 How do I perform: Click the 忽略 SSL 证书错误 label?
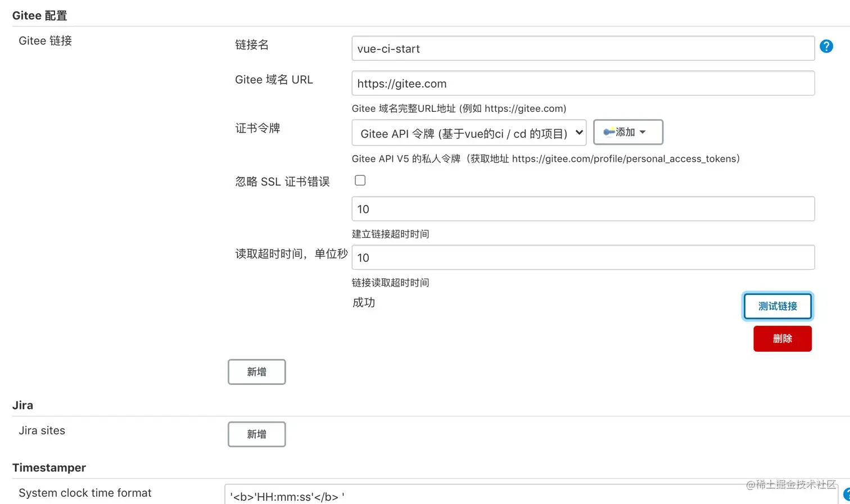coord(282,181)
